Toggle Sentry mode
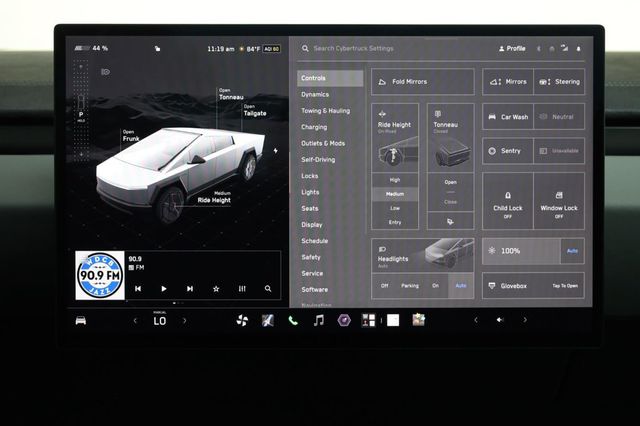 coord(508,151)
